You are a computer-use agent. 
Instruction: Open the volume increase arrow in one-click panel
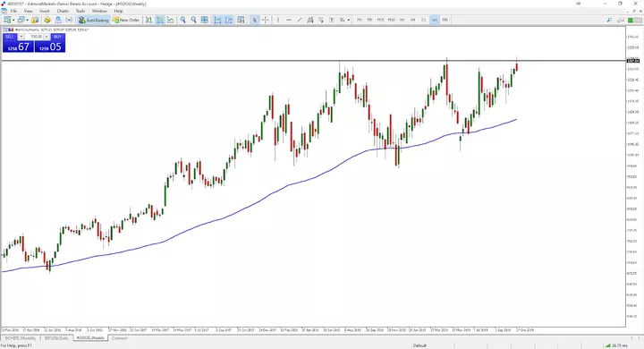(47, 37)
